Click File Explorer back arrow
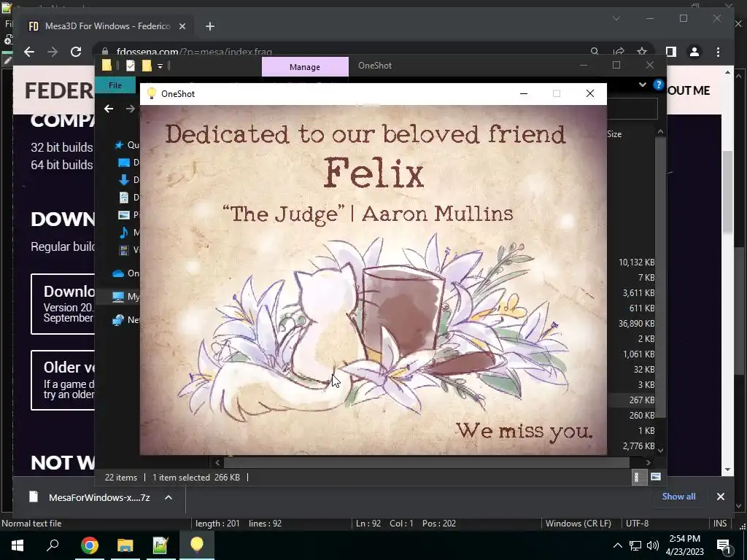 click(109, 109)
